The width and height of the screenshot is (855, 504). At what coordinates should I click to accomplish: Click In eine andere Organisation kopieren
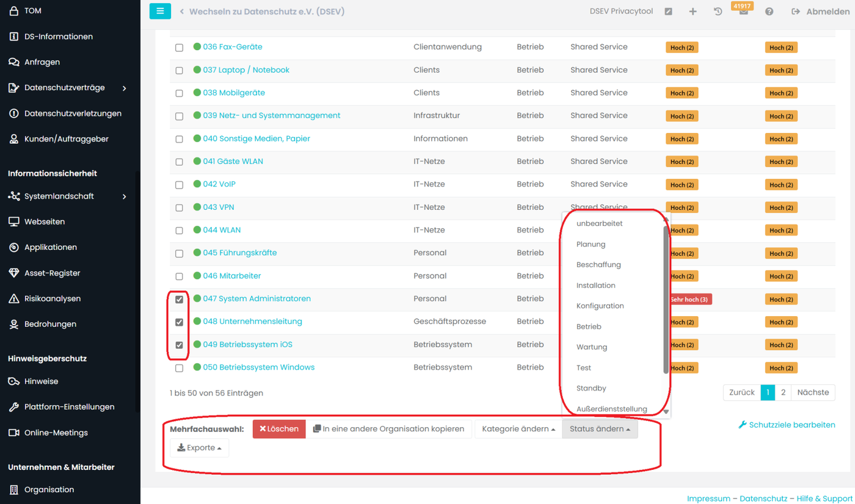[x=389, y=429]
